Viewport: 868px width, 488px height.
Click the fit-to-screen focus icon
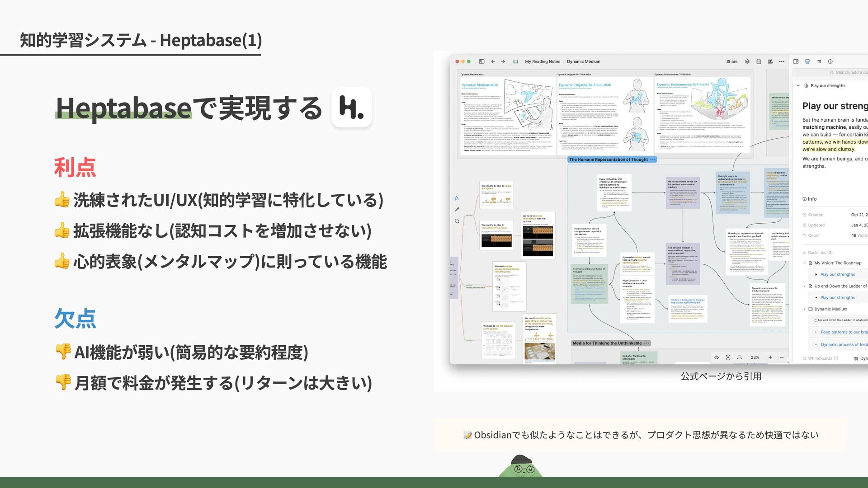tap(728, 357)
